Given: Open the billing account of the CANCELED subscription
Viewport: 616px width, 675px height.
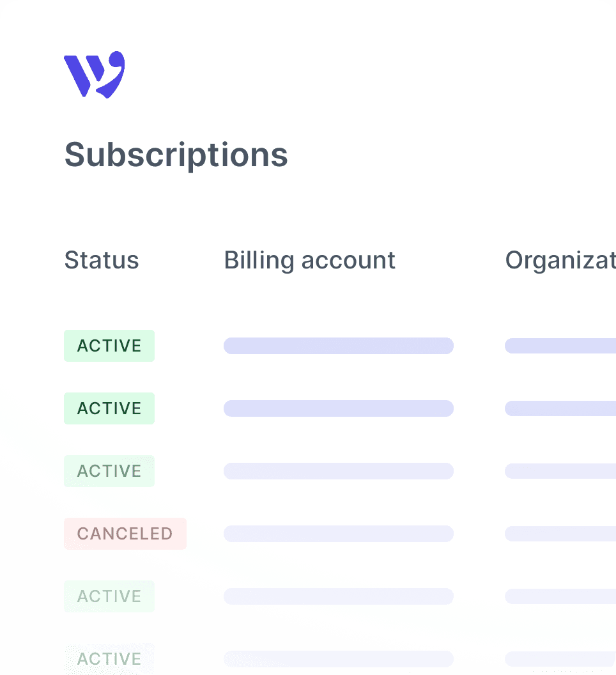Looking at the screenshot, I should (x=338, y=534).
